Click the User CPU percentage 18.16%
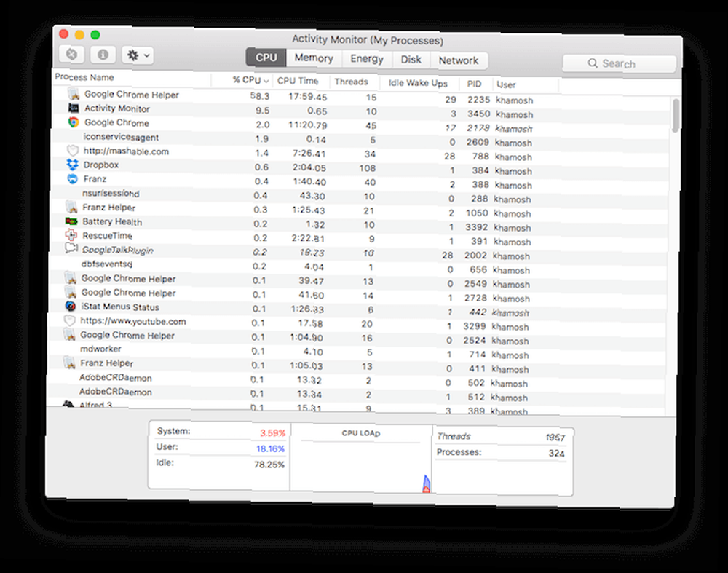Screen dimensions: 728x573 click(x=270, y=448)
